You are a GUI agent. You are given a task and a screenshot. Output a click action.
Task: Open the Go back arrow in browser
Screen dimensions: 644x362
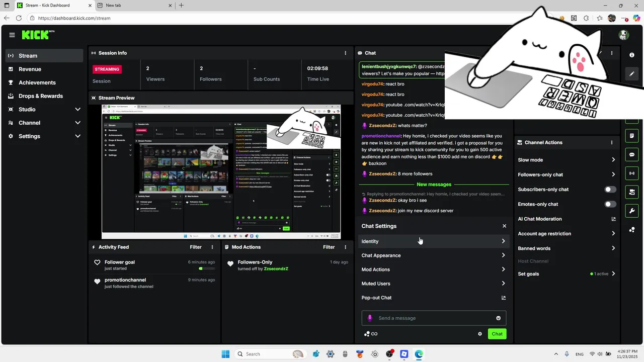pos(7,18)
